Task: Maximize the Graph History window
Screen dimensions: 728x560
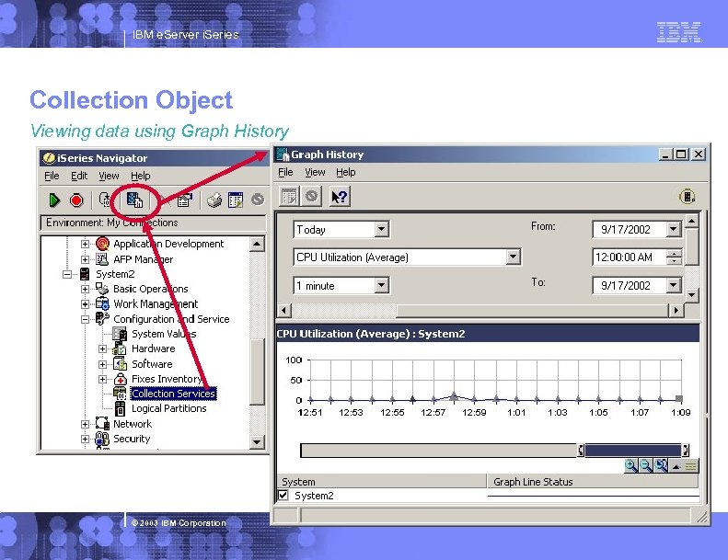Action: click(682, 154)
